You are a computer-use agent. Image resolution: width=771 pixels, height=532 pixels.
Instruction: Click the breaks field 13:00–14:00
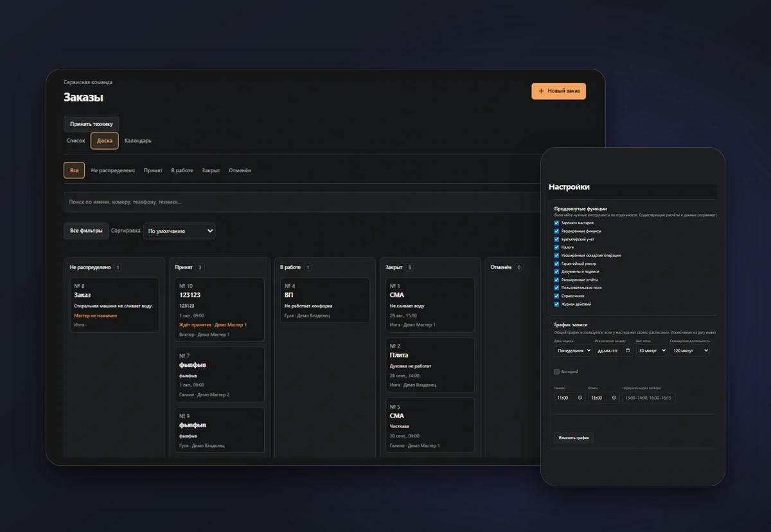click(x=648, y=398)
